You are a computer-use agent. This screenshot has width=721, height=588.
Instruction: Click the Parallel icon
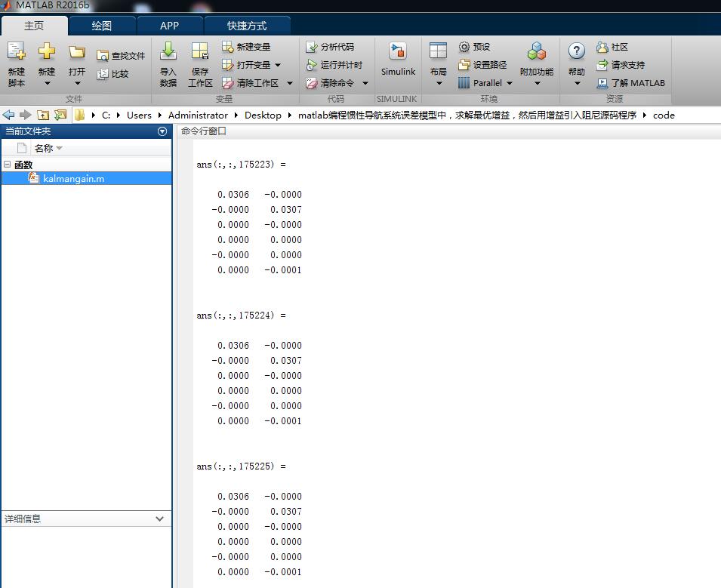464,83
